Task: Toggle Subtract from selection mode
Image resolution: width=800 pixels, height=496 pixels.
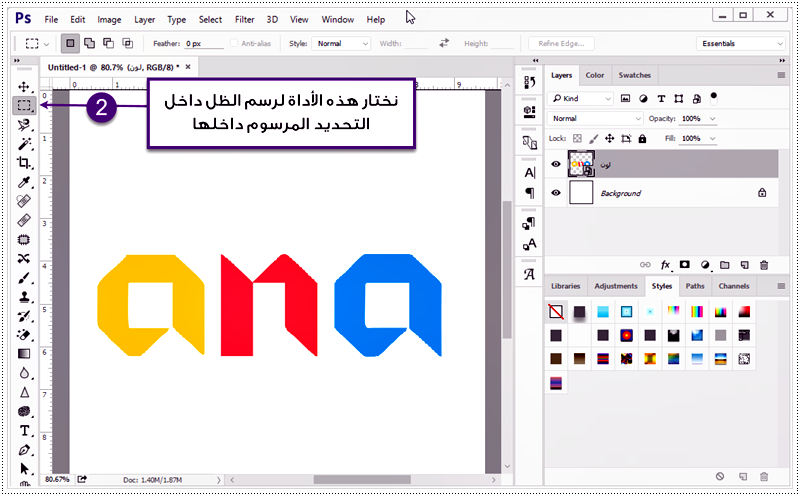Action: 108,43
